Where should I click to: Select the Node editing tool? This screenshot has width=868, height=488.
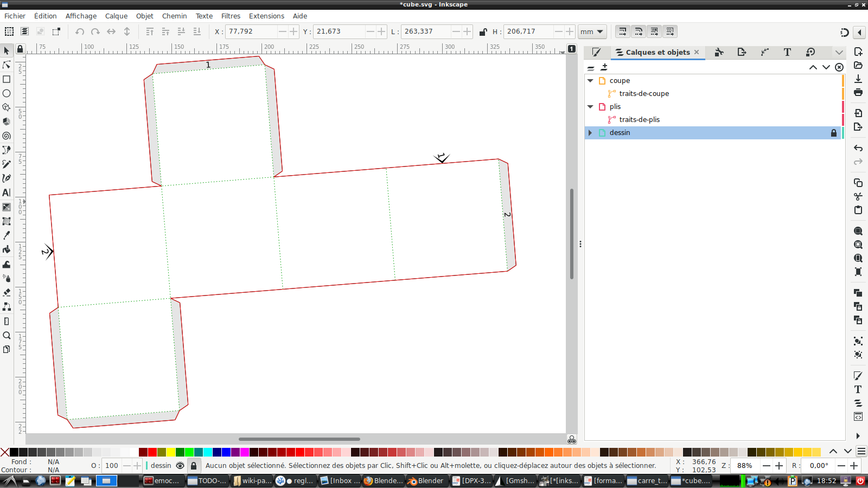pos(7,65)
